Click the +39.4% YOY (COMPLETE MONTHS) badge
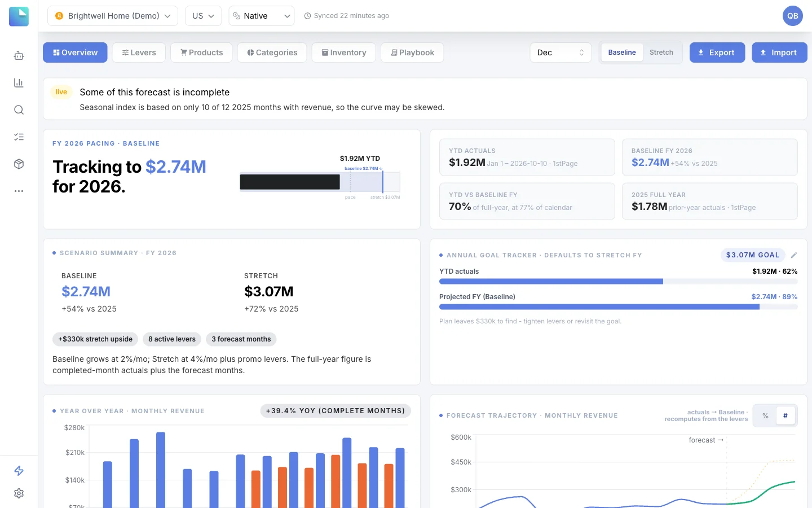Viewport: 812px width, 508px height. click(x=336, y=411)
